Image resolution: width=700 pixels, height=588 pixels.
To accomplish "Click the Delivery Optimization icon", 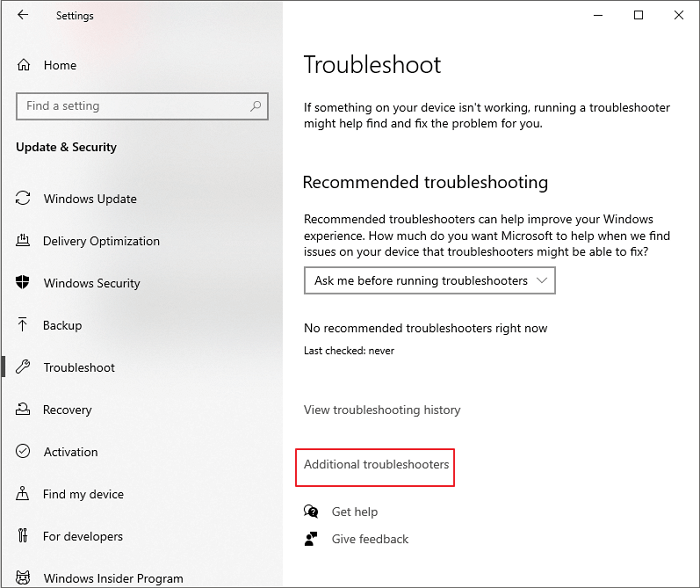I will pyautogui.click(x=23, y=241).
